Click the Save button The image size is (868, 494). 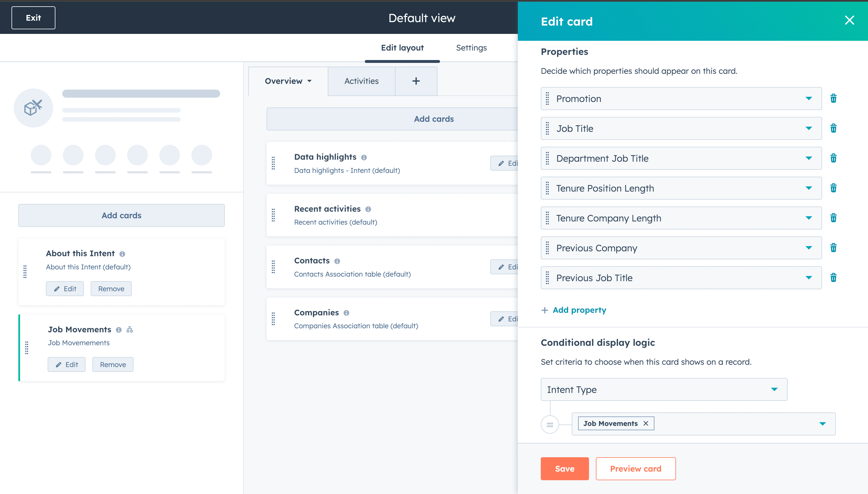[564, 468]
